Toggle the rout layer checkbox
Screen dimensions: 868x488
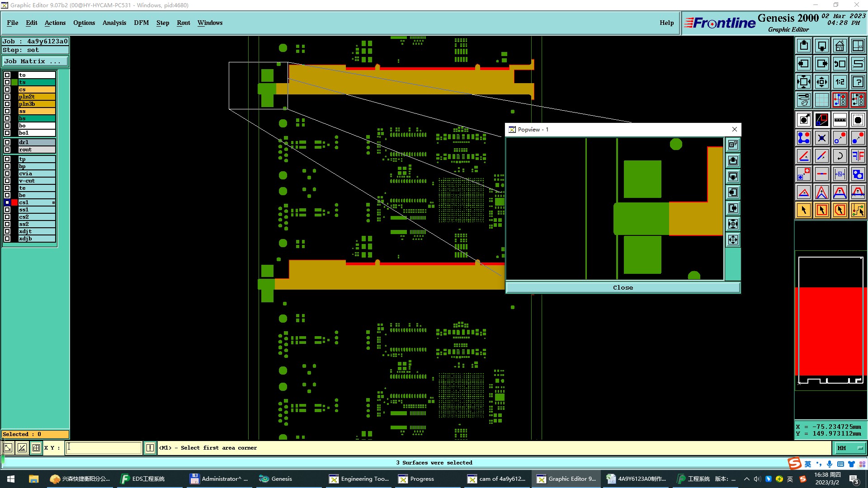coord(7,150)
